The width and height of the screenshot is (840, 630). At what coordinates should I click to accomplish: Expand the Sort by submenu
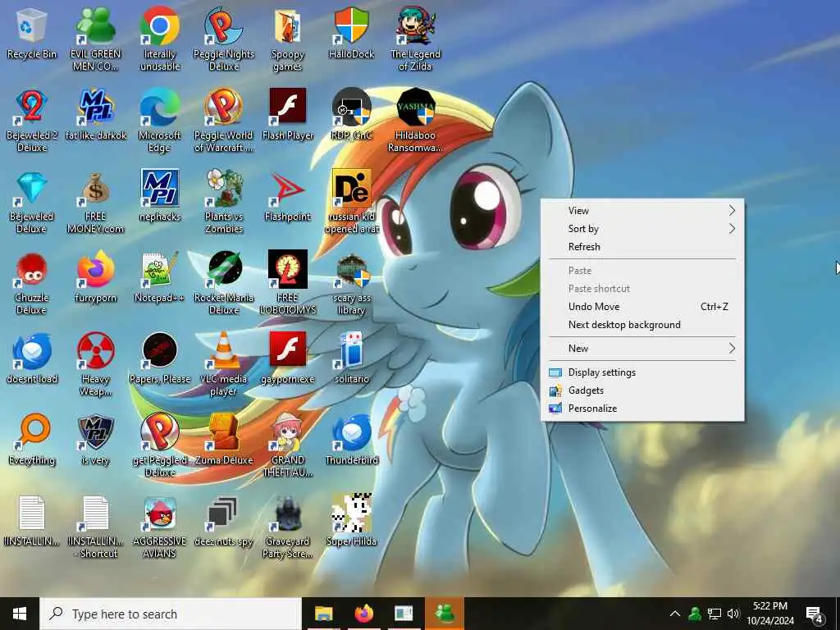click(641, 229)
